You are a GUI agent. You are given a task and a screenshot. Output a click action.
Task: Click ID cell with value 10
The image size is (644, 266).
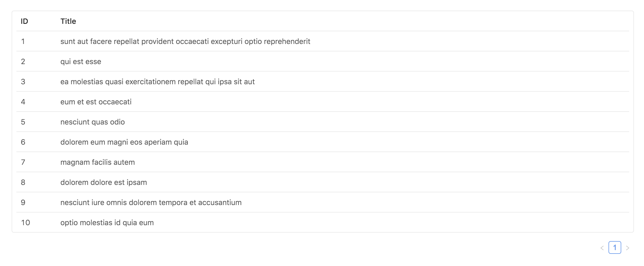tap(25, 223)
